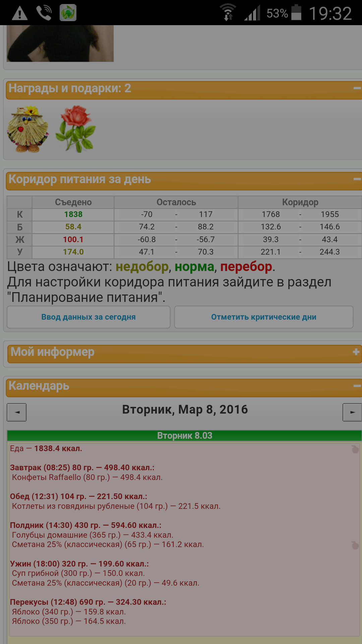Go to previous day in calendar
Screen dimensions: 362x644
coord(17,412)
